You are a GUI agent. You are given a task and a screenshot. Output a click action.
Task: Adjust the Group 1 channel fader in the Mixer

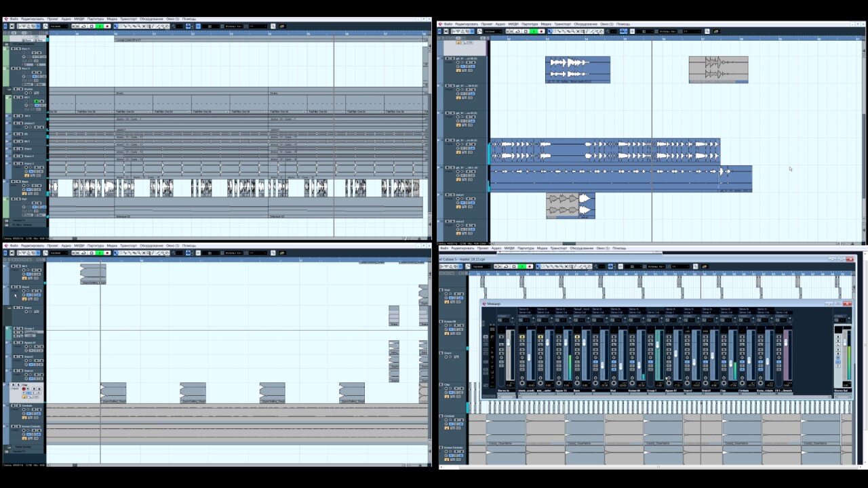pos(657,345)
